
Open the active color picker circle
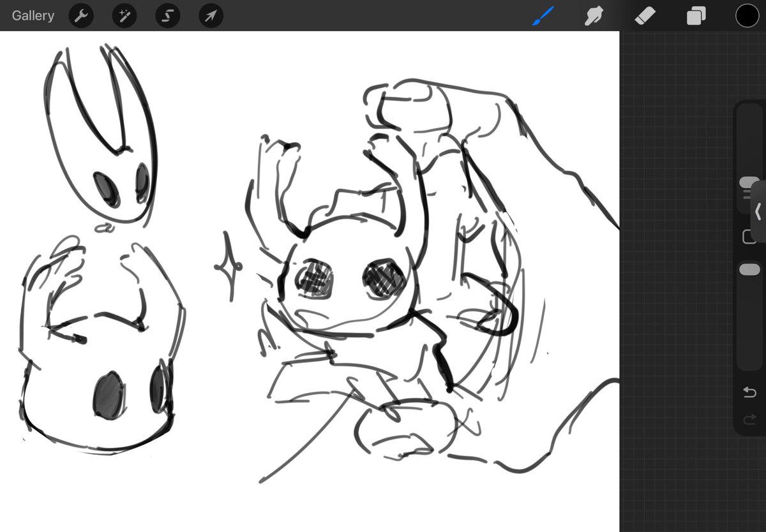coord(747,16)
